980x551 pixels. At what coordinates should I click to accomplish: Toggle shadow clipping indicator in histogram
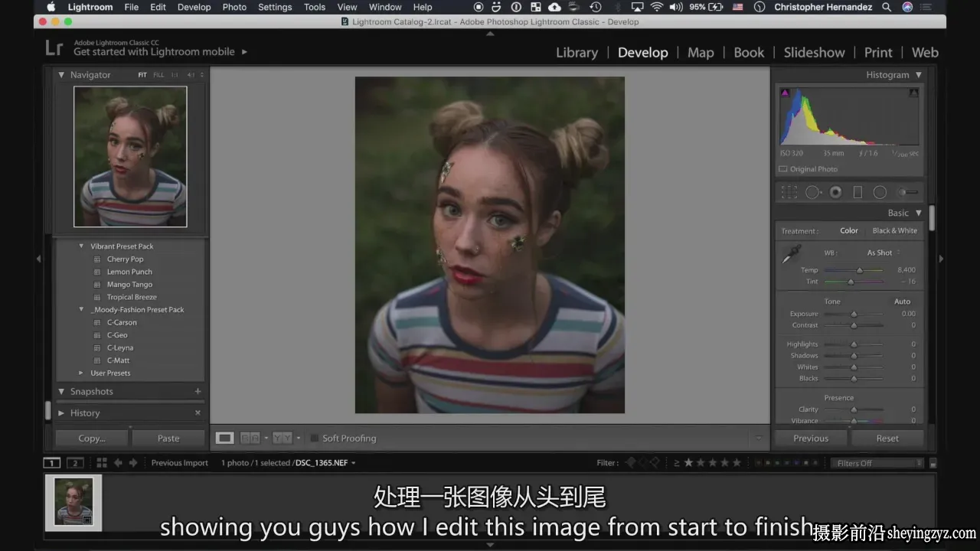pyautogui.click(x=785, y=93)
